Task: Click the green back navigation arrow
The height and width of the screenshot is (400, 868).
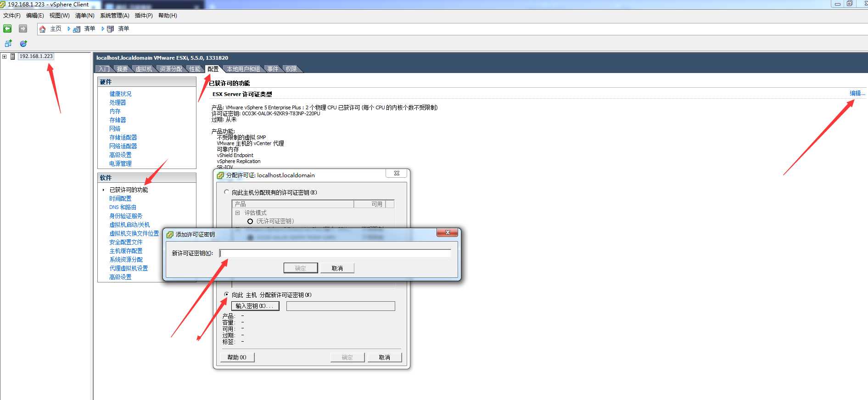Action: pos(7,28)
